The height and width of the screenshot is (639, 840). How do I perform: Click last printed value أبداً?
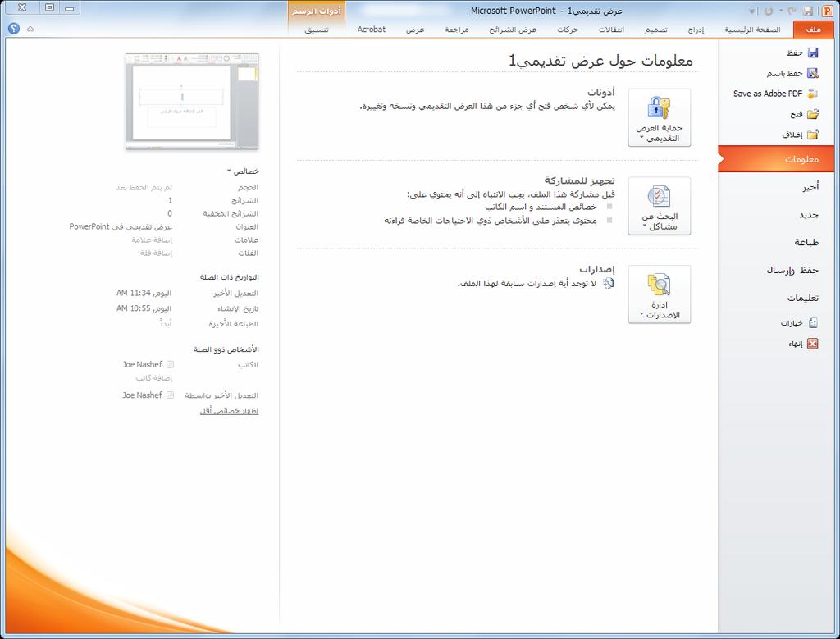point(166,323)
